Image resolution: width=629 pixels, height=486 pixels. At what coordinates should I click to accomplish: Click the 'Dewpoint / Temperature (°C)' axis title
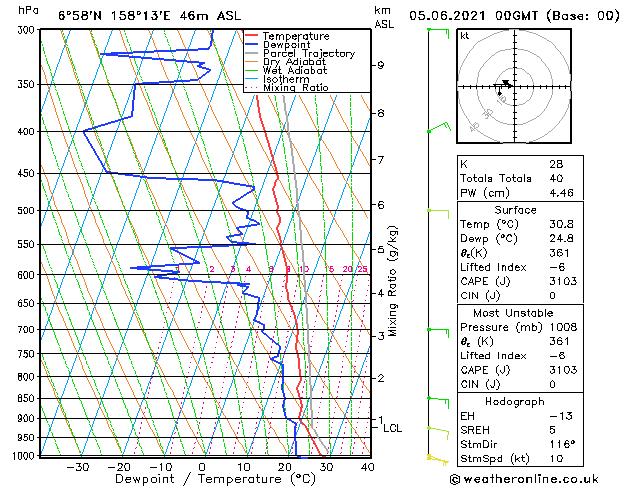click(215, 479)
